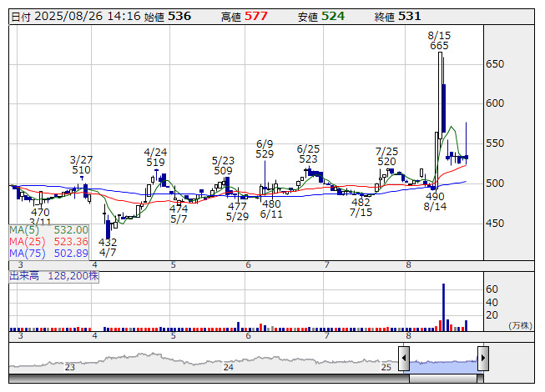The image size is (545, 392).
Task: Click the horizontal scrollbar thumb below navigator
Action: (443, 379)
